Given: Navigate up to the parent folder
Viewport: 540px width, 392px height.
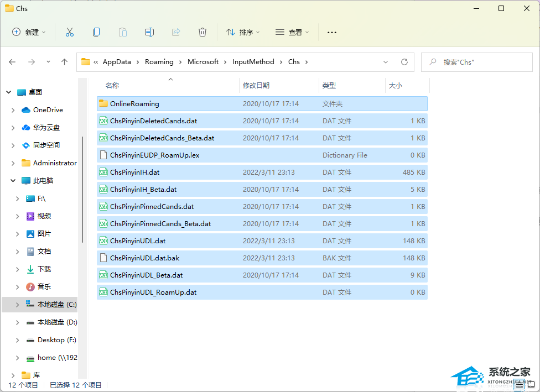Looking at the screenshot, I should pyautogui.click(x=64, y=62).
